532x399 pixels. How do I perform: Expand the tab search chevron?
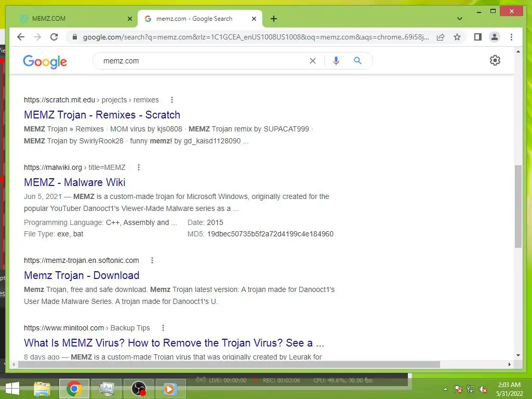[x=460, y=19]
